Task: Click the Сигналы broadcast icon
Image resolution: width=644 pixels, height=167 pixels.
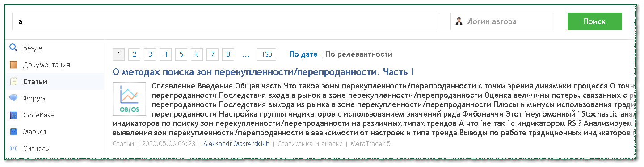Action: (13, 148)
